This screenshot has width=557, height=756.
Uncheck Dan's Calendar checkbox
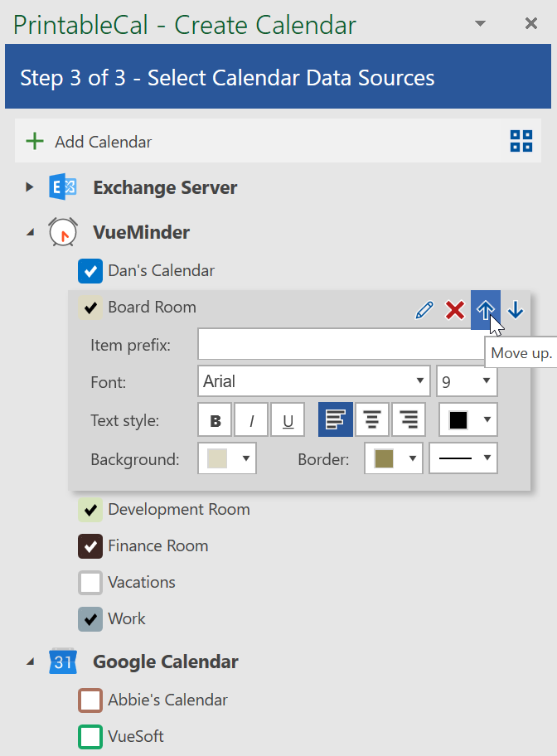(x=90, y=271)
